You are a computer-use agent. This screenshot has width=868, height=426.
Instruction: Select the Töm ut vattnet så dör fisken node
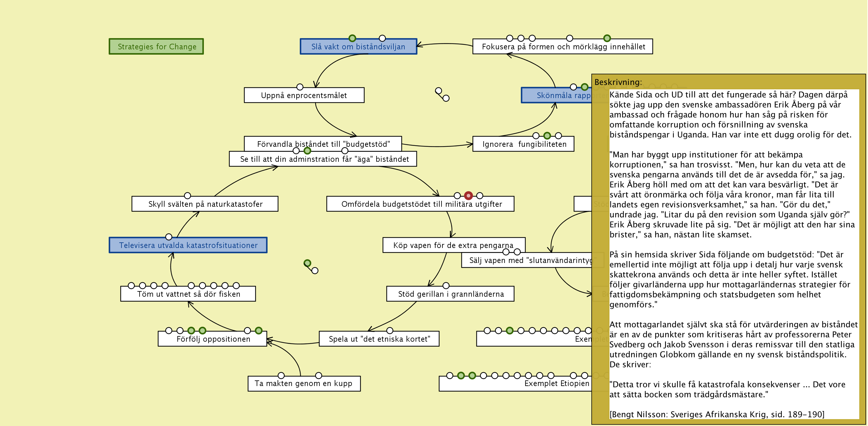(188, 294)
